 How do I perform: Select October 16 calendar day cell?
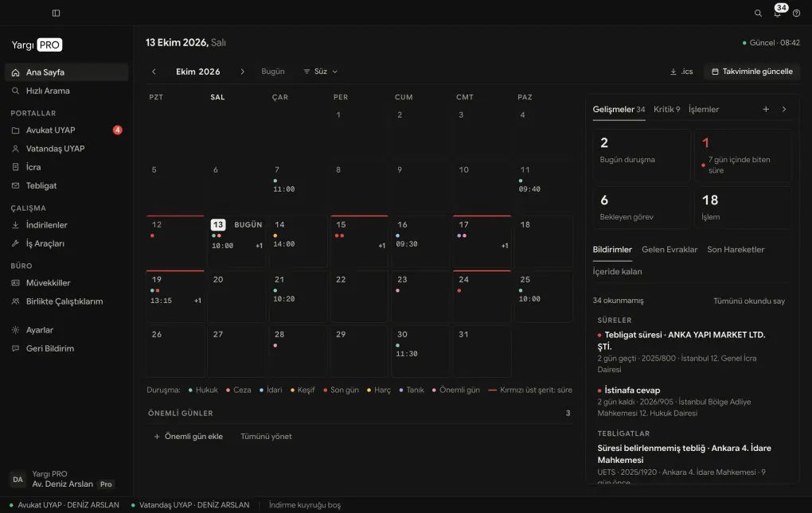click(x=420, y=242)
